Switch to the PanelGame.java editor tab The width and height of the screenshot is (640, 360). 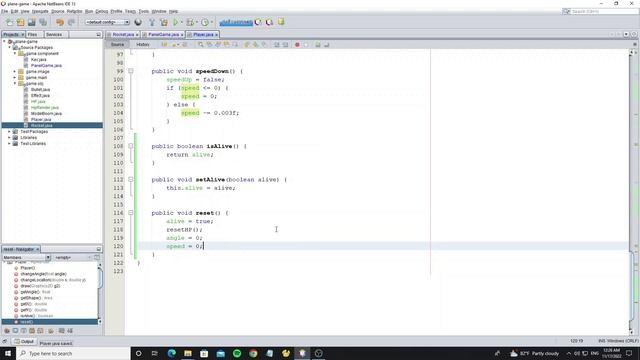click(x=163, y=35)
